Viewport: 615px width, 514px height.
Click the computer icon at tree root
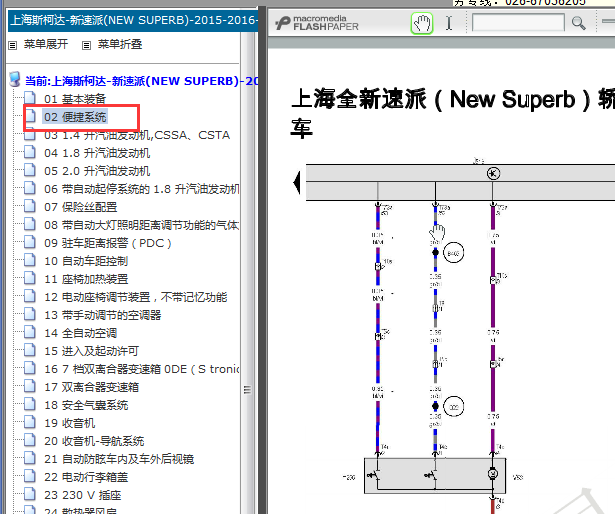15,79
